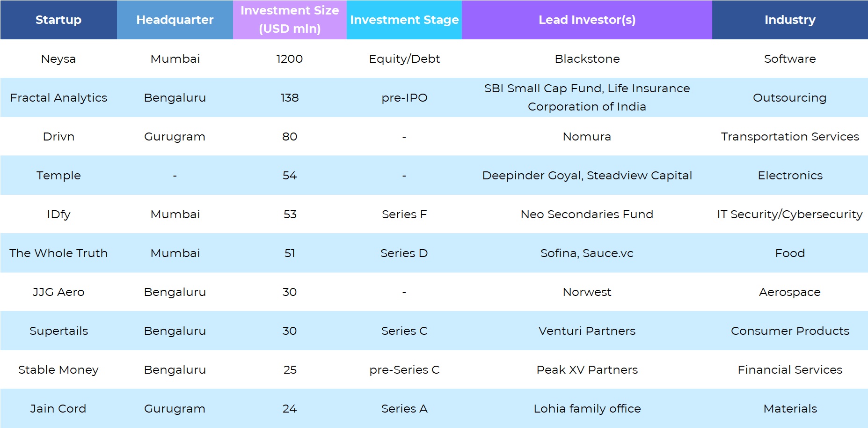Click the Fractal Analytics cell
The width and height of the screenshot is (868, 428).
pyautogui.click(x=58, y=97)
